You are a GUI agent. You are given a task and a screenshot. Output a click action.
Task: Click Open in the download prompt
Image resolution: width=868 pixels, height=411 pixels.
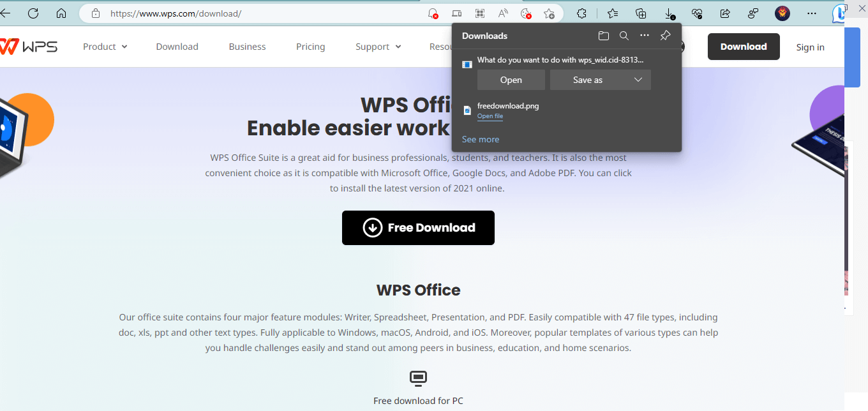pyautogui.click(x=511, y=80)
